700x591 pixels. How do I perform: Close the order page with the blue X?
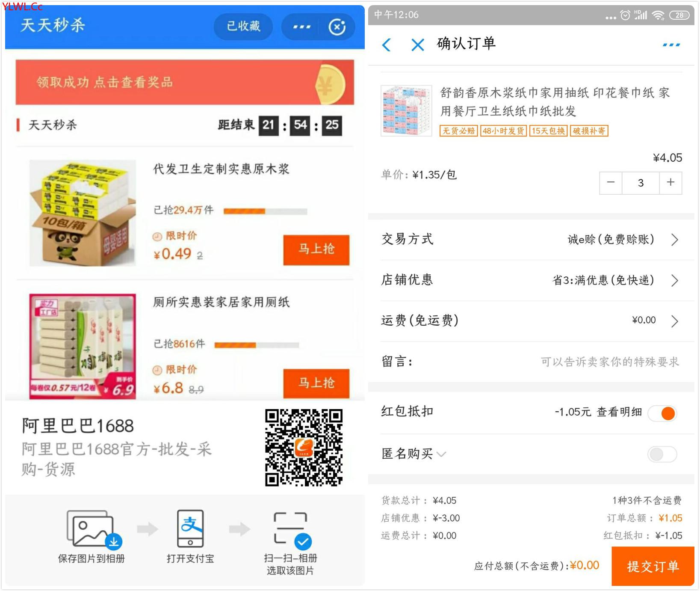tap(417, 45)
